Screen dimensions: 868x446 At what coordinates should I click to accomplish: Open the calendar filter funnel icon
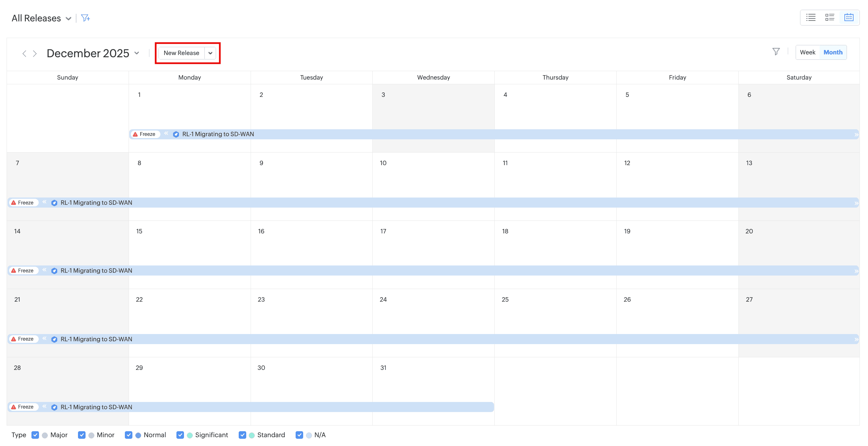[x=776, y=52]
